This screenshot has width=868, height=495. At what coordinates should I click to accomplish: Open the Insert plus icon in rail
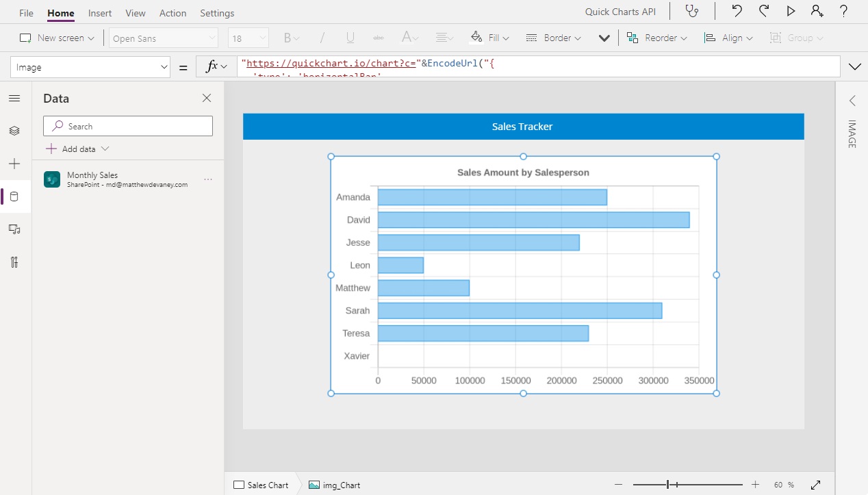[x=14, y=164]
